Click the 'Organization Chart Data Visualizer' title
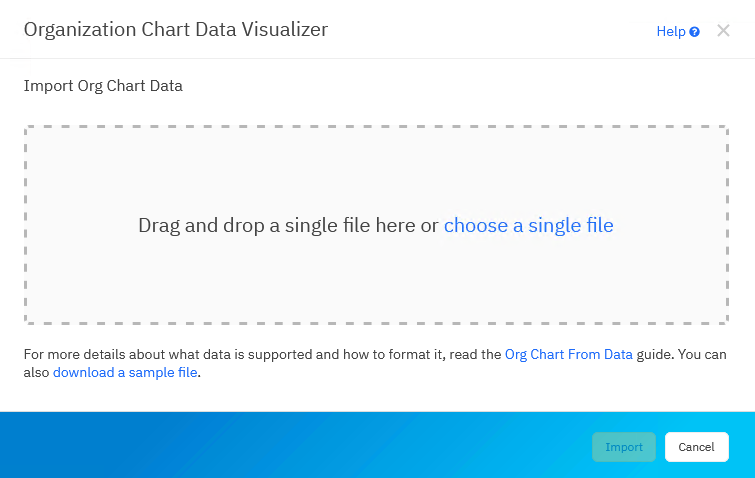Screen dimensions: 755x478 click(x=175, y=30)
